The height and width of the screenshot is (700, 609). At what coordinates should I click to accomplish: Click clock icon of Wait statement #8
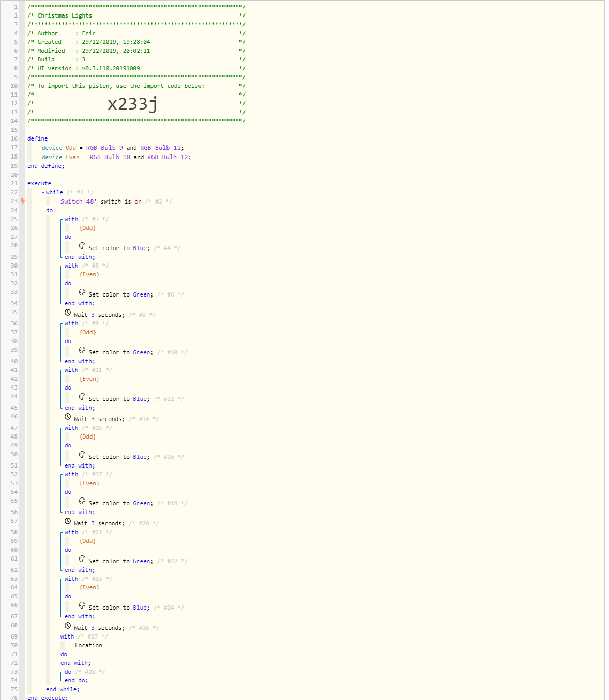(x=68, y=313)
